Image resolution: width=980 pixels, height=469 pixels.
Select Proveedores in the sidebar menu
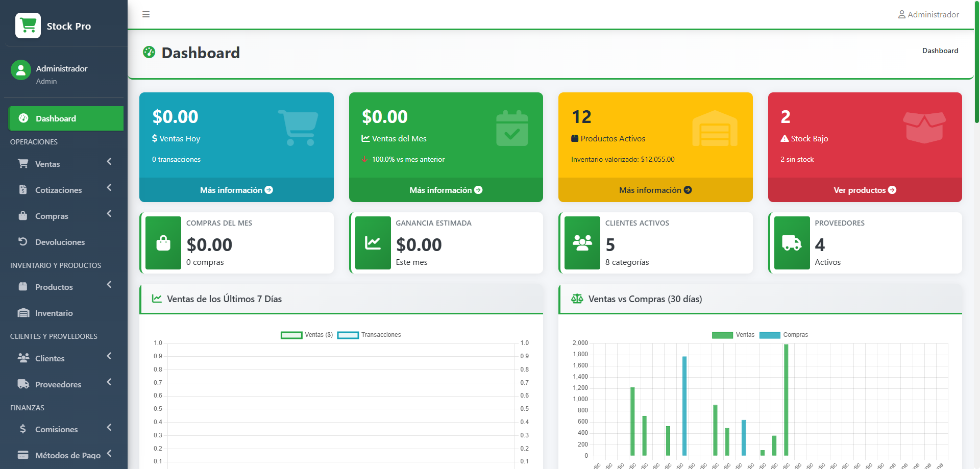click(58, 384)
